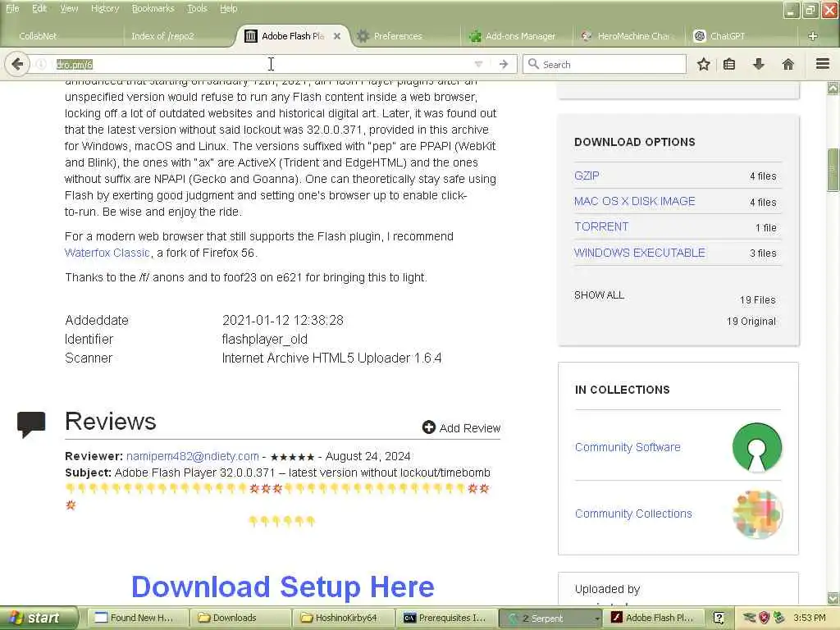Click the Search box in the toolbar
Screen dimensions: 840x630
tap(605, 64)
